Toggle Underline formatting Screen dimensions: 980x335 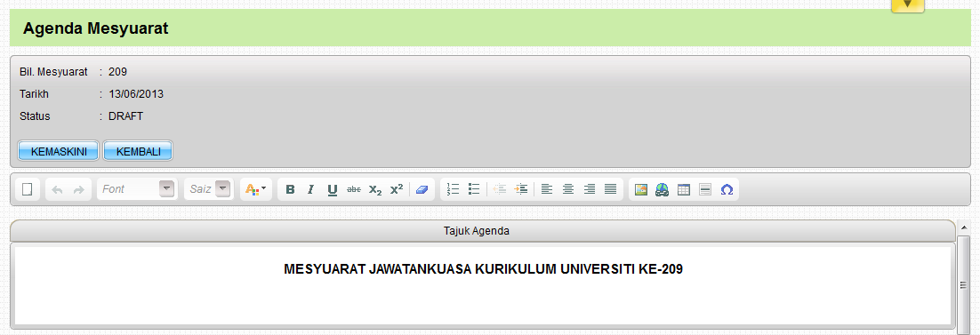pyautogui.click(x=333, y=189)
